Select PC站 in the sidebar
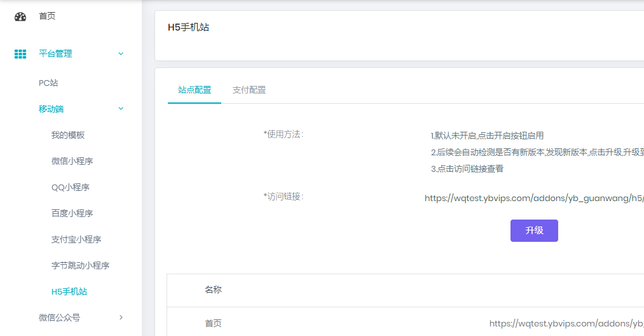This screenshot has width=644, height=336. click(48, 83)
